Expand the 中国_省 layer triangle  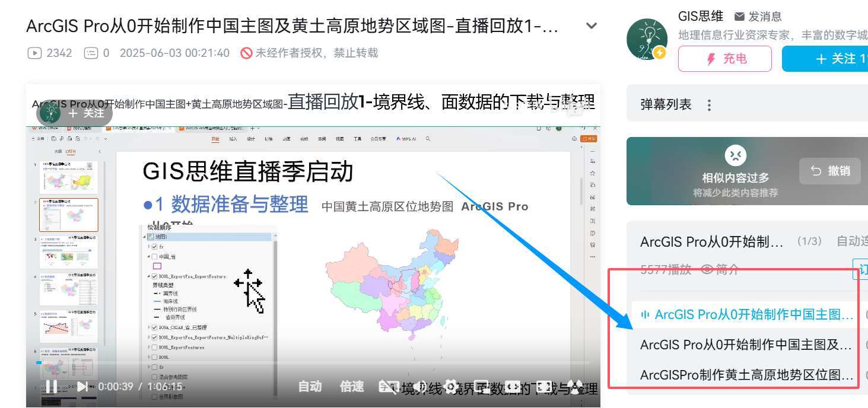point(148,256)
